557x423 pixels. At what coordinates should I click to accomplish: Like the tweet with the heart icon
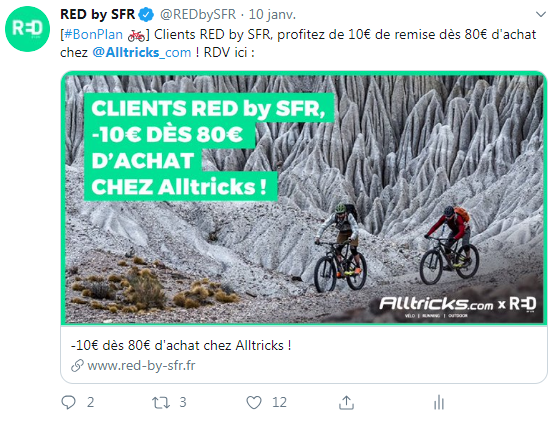point(254,402)
